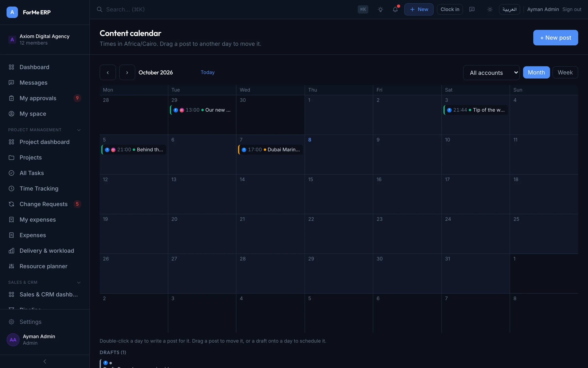Click the Project dashboard grid icon
Image resolution: width=588 pixels, height=368 pixels.
coord(11,142)
